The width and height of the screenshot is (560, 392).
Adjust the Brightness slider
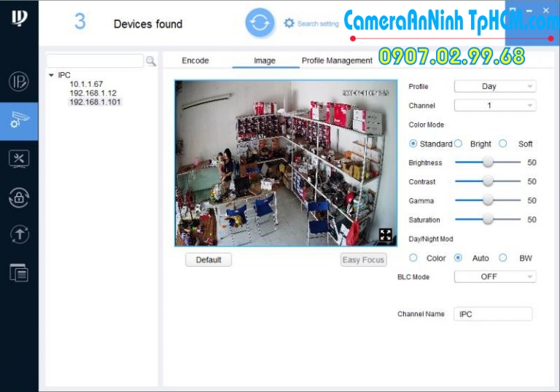pyautogui.click(x=488, y=162)
